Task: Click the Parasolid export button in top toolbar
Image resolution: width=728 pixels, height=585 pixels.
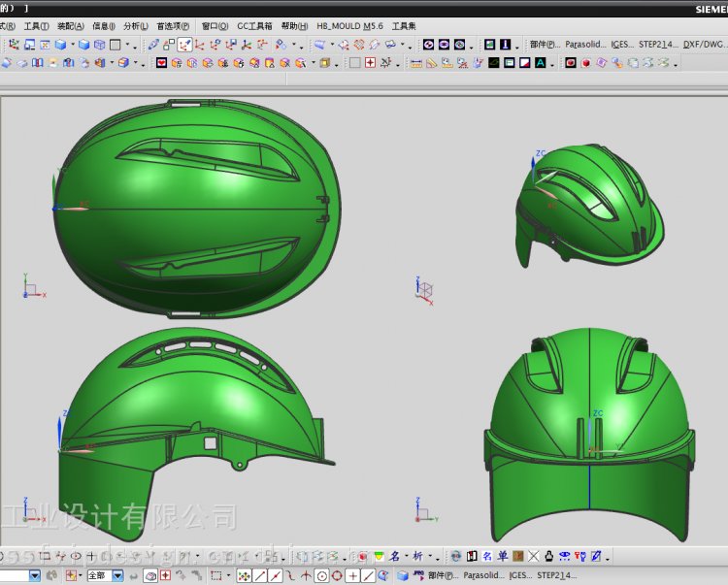Action: pos(585,45)
